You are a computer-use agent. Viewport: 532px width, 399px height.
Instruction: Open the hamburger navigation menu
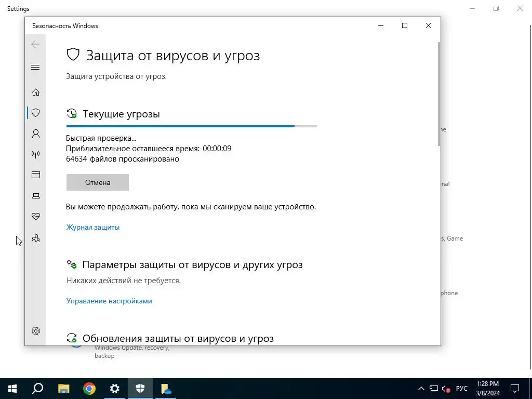coord(35,67)
